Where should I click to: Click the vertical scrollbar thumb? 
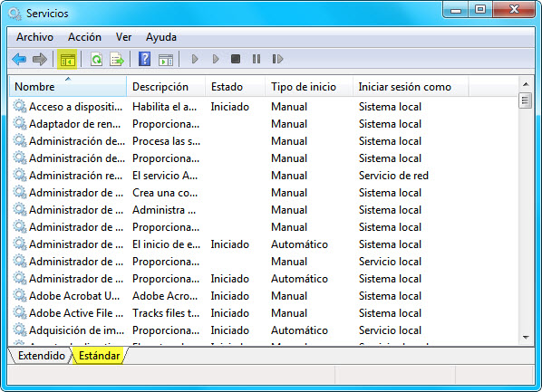coord(526,100)
